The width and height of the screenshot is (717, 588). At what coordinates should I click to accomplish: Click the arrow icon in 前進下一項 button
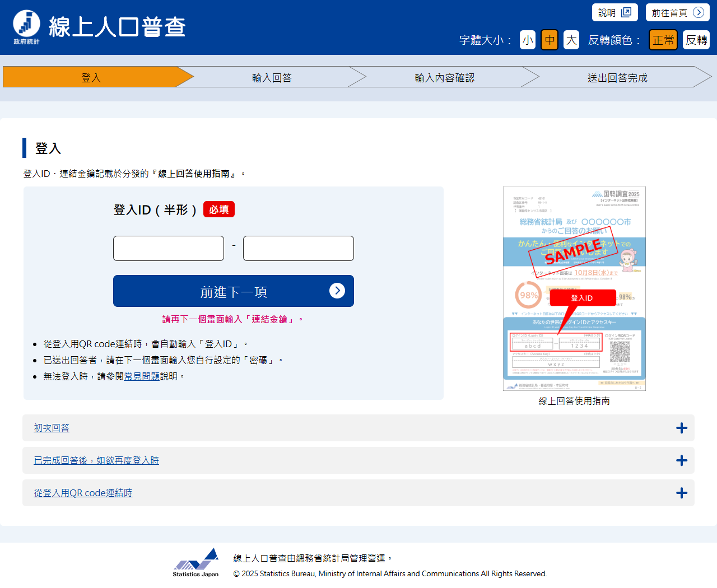[x=337, y=291]
